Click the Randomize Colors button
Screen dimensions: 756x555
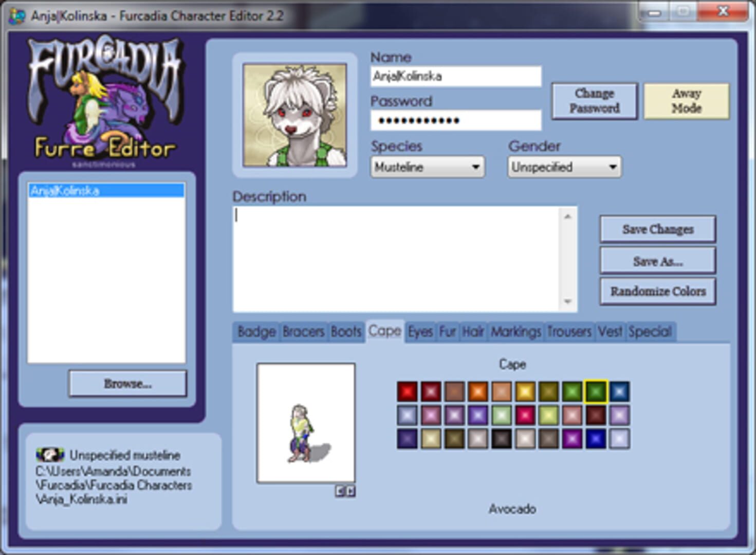(x=657, y=291)
